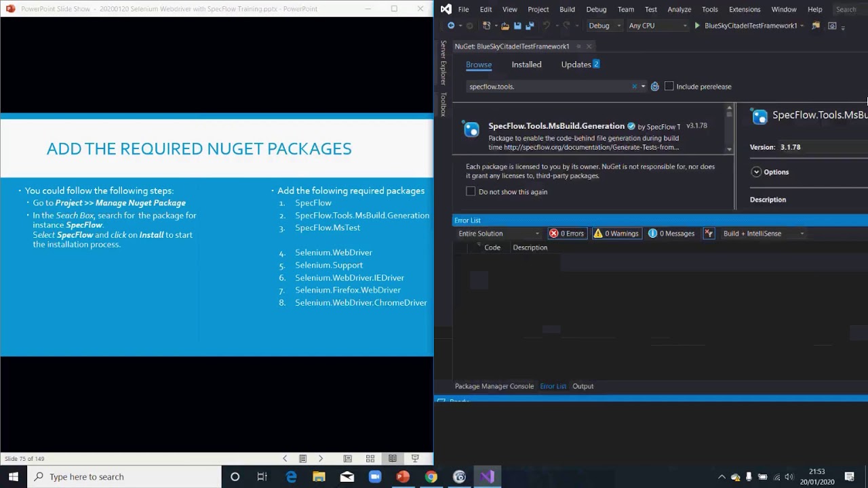Pin the NuGet document tab
This screenshot has height=488, width=868.
(x=578, y=46)
